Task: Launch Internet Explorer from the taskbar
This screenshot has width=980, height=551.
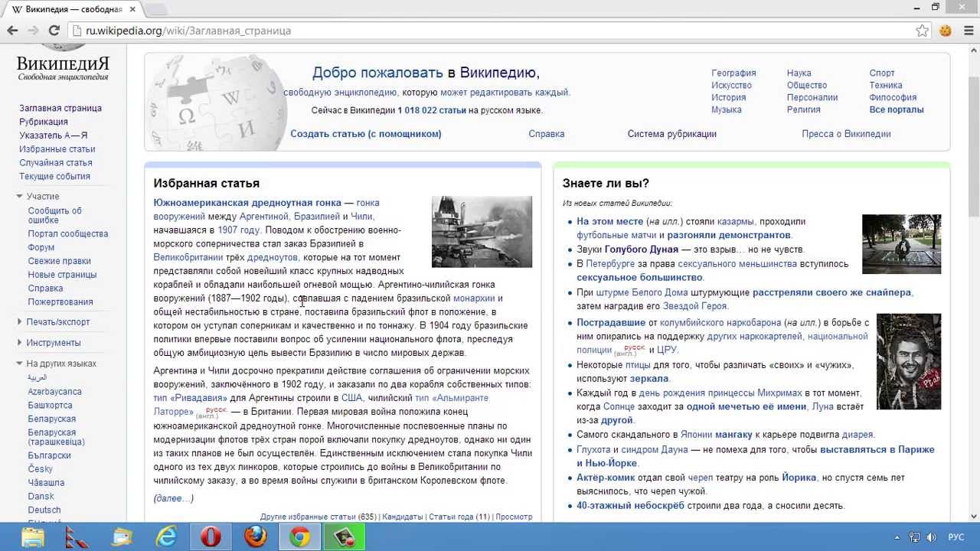Action: pyautogui.click(x=166, y=536)
